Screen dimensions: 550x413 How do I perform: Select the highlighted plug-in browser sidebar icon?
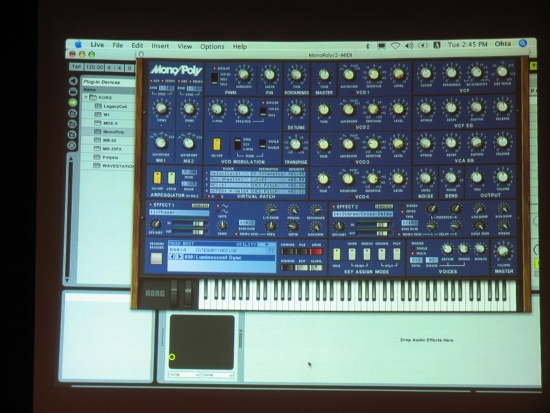coord(73,102)
